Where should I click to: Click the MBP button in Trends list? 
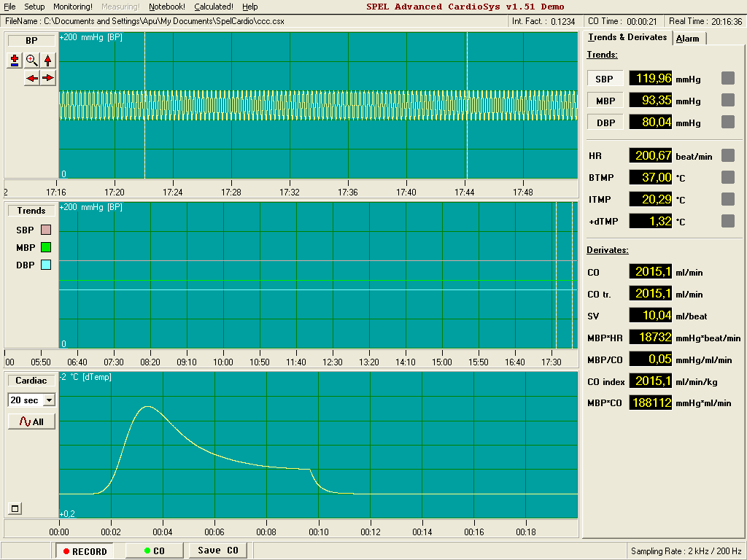point(605,101)
